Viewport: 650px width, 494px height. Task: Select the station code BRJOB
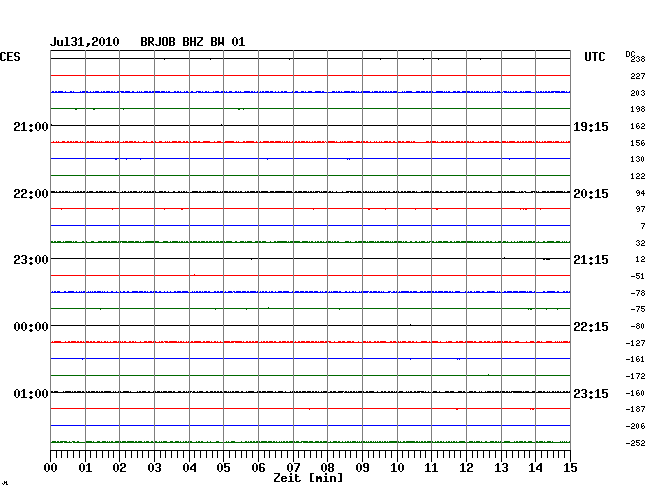158,42
